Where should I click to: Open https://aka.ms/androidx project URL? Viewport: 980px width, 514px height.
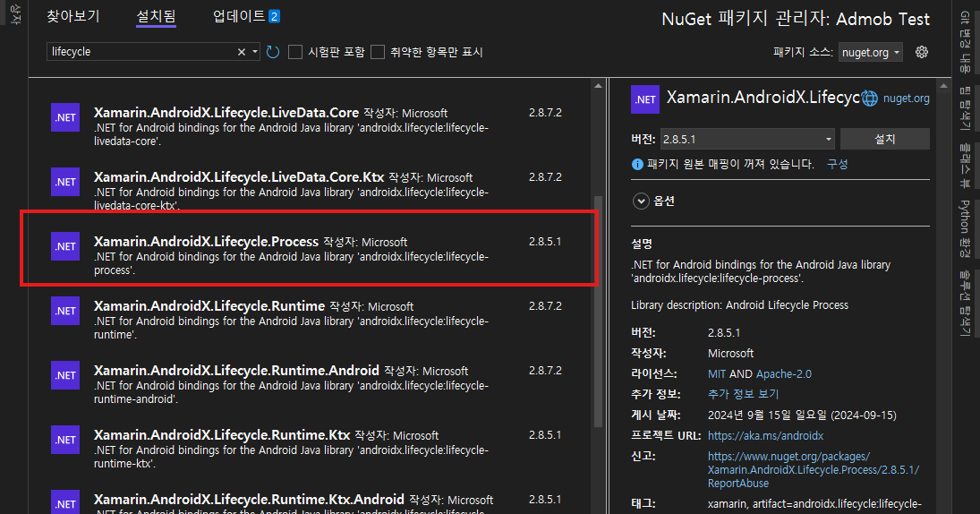coord(765,436)
